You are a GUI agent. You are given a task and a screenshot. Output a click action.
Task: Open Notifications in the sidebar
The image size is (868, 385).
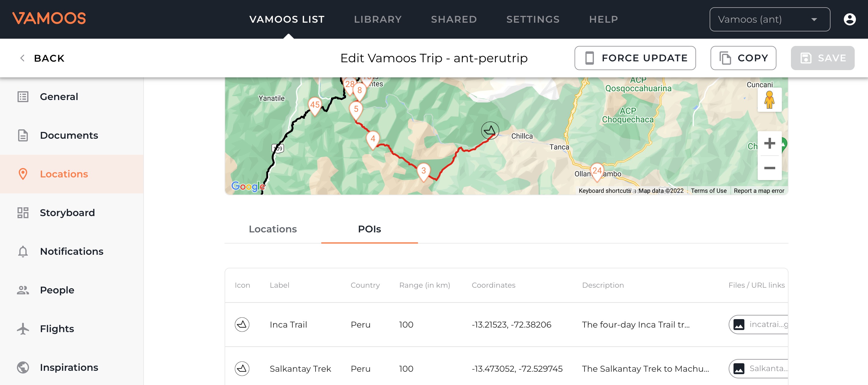(71, 251)
